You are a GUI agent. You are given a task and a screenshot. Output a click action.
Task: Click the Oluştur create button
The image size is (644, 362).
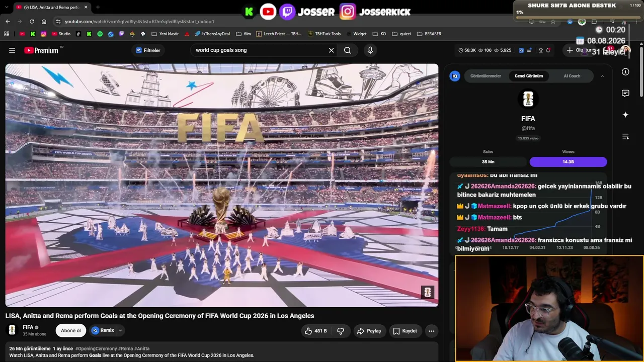[x=579, y=50]
